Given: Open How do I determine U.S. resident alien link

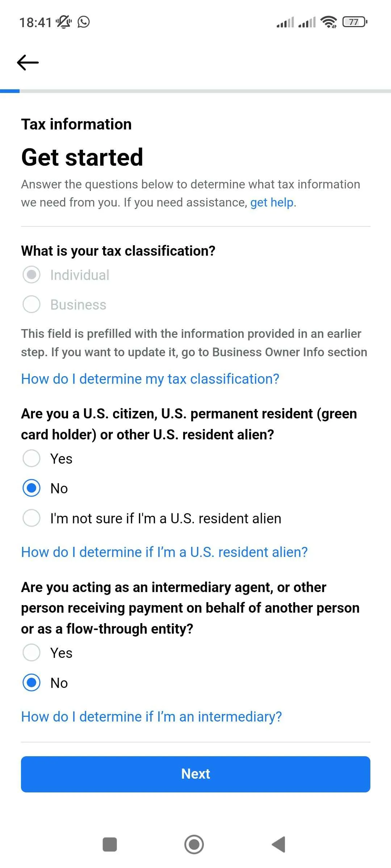Looking at the screenshot, I should coord(164,552).
